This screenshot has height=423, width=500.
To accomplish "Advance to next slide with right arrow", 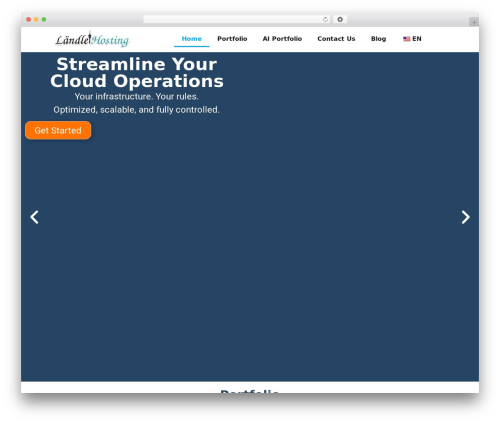I will (466, 217).
